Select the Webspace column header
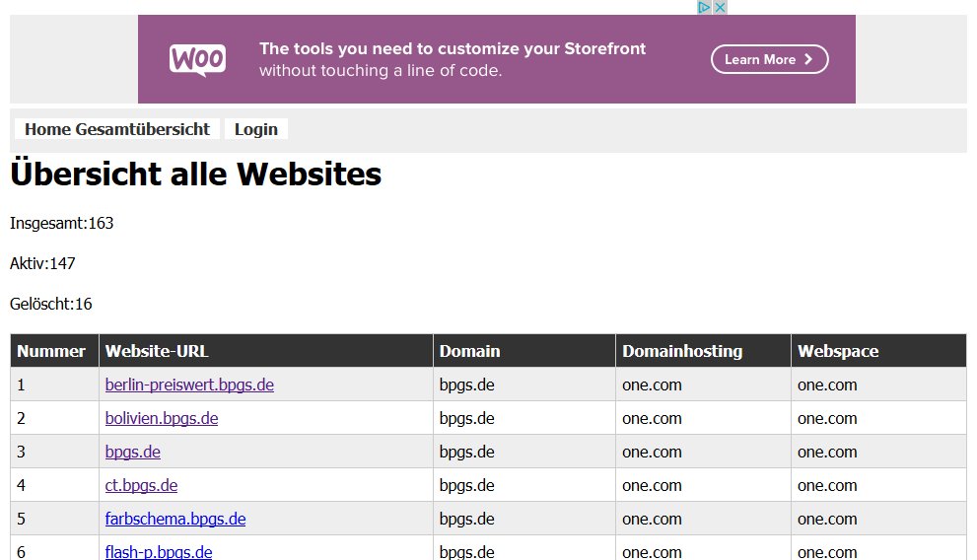 838,351
